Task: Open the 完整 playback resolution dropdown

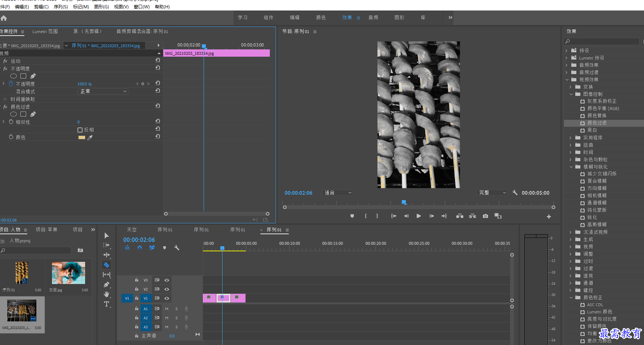Action: (492, 193)
